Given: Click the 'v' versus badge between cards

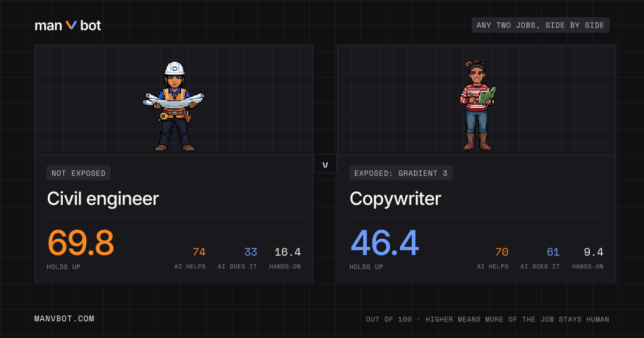Looking at the screenshot, I should tap(325, 164).
